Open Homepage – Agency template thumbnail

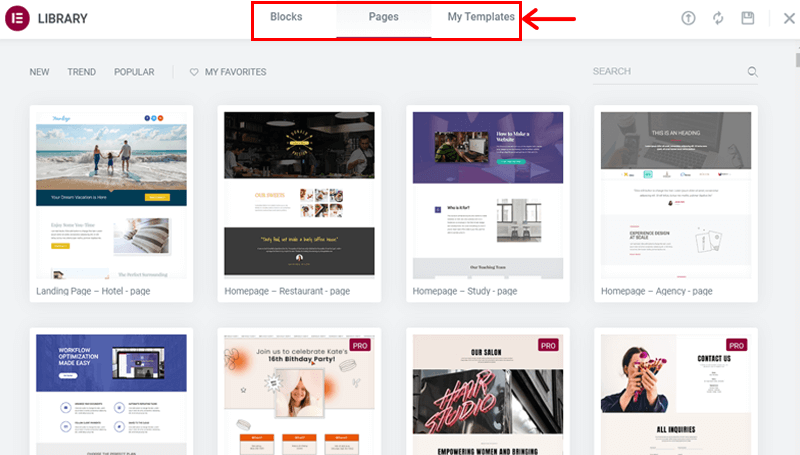pos(676,195)
